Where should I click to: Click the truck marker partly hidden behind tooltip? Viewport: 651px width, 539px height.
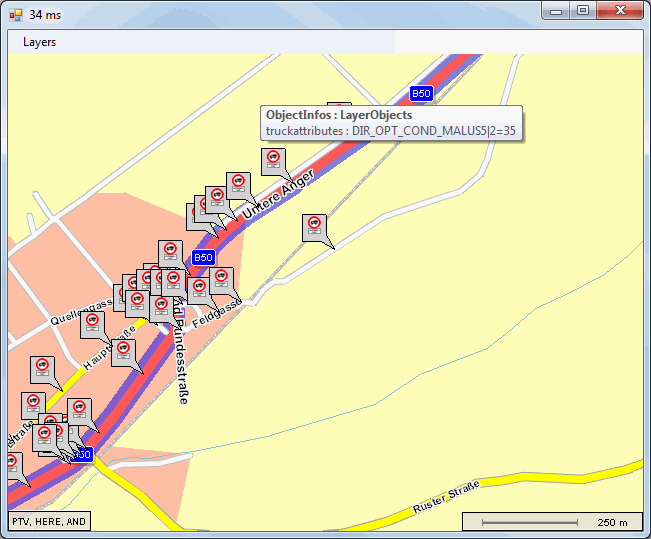(339, 106)
